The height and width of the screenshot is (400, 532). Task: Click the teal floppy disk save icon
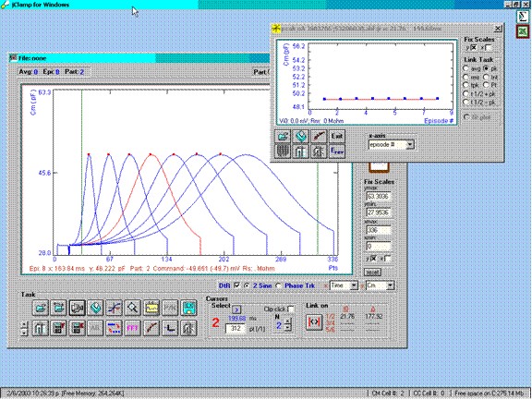188,308
